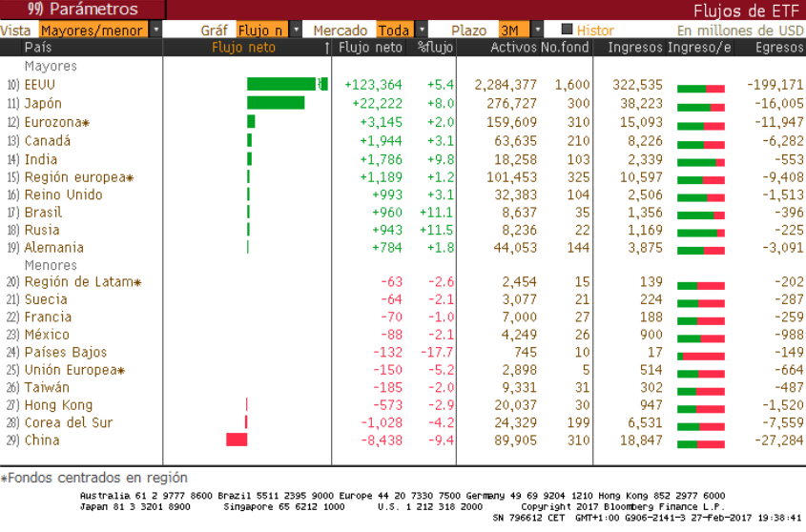The width and height of the screenshot is (806, 532).
Task: Select the 27) Hong Kong row
Action: coord(58,404)
